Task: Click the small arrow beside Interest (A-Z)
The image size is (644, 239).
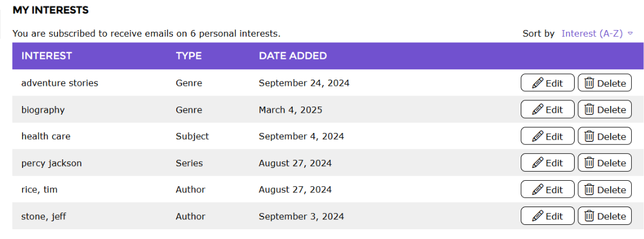Action: tap(631, 34)
